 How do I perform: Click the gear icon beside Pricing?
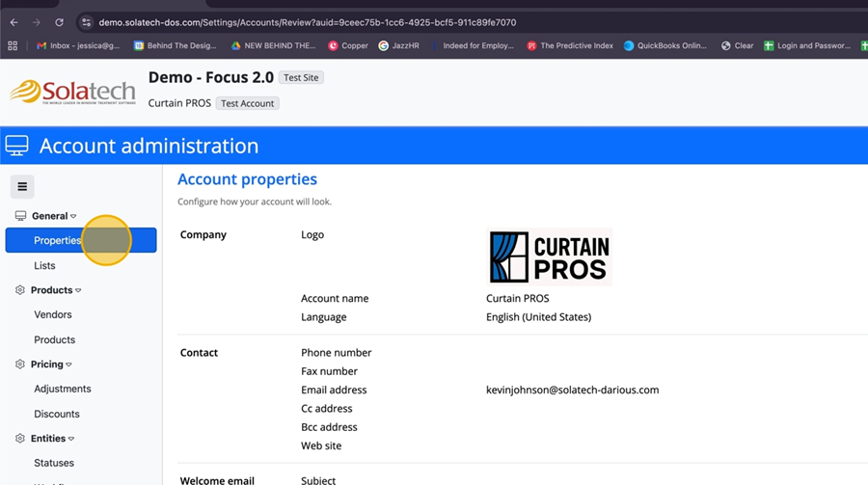(20, 364)
